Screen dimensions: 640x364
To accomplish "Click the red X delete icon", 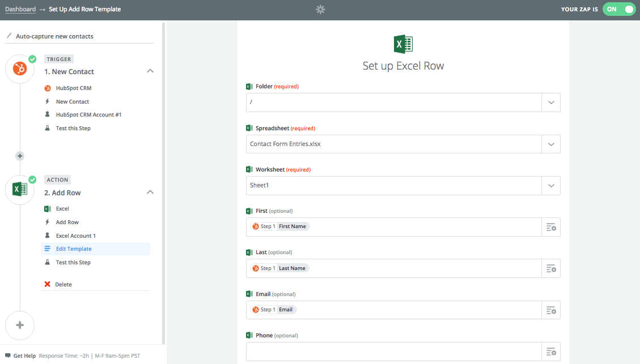I will coord(48,284).
